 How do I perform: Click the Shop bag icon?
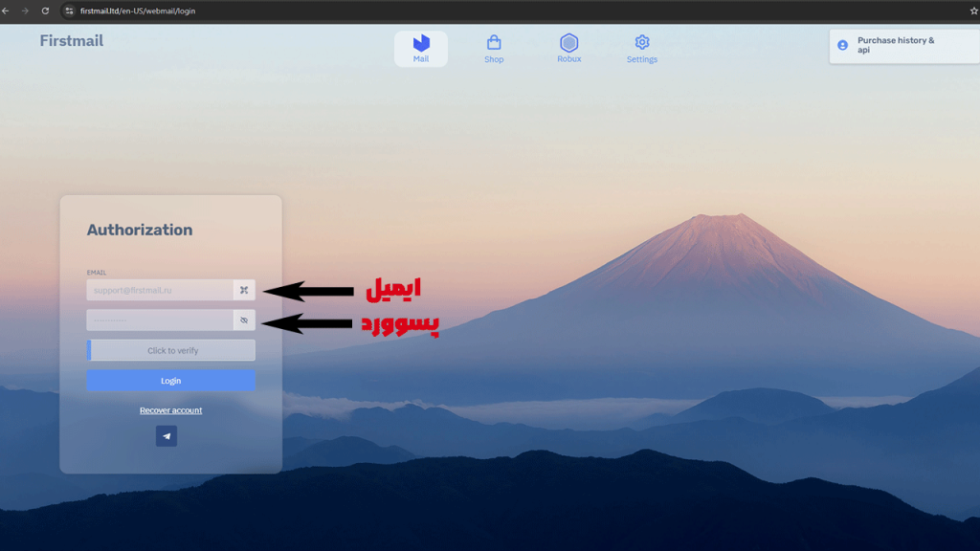[x=494, y=43]
